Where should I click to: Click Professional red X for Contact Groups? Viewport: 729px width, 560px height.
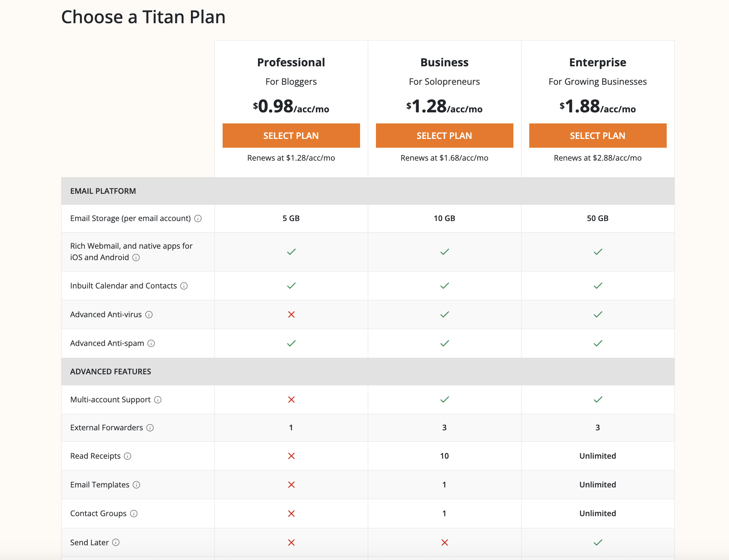[291, 514]
